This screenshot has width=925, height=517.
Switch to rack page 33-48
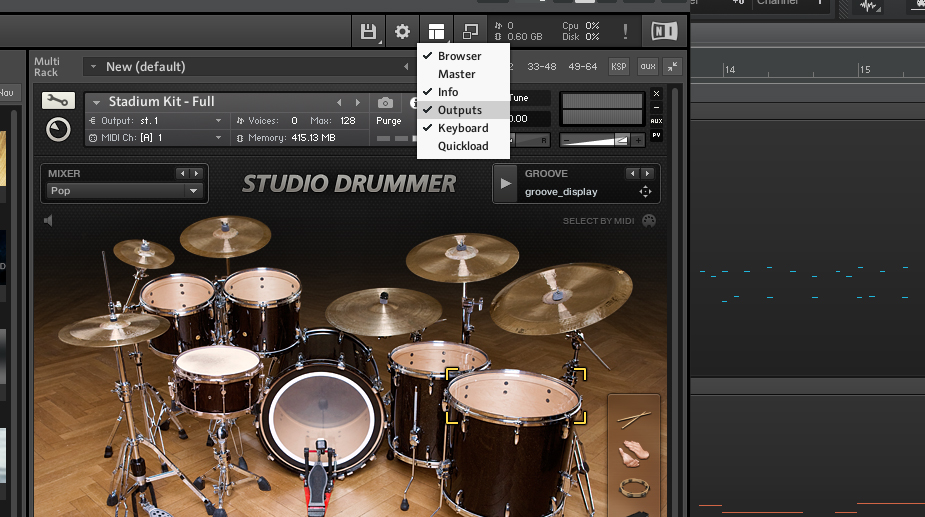click(x=542, y=67)
